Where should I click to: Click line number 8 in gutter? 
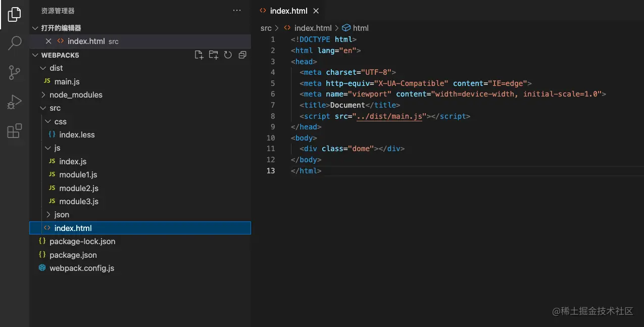pos(273,116)
